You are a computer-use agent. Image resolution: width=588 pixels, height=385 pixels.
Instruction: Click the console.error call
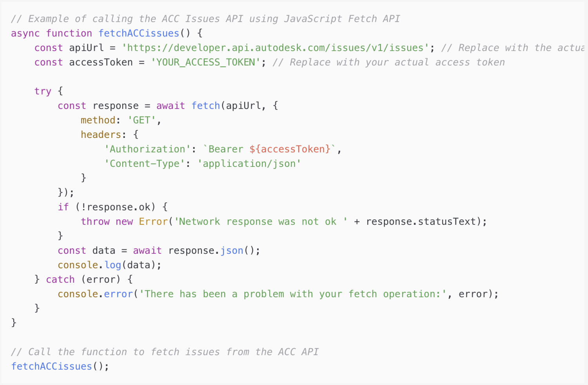click(95, 294)
